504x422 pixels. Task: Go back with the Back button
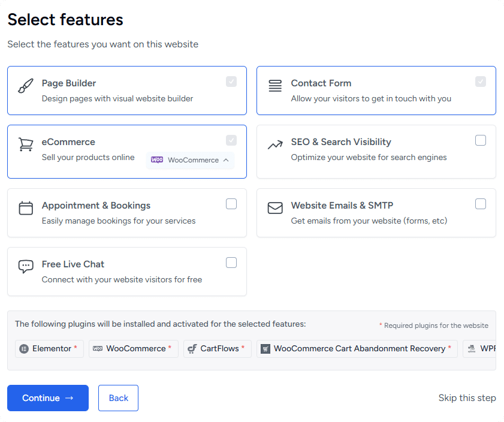(x=118, y=398)
